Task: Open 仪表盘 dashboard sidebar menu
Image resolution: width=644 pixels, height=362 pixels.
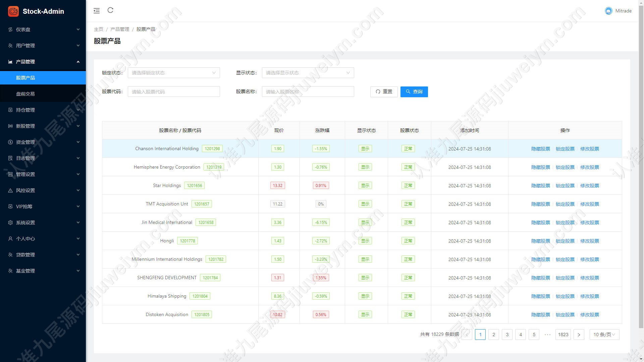Action: click(x=43, y=29)
